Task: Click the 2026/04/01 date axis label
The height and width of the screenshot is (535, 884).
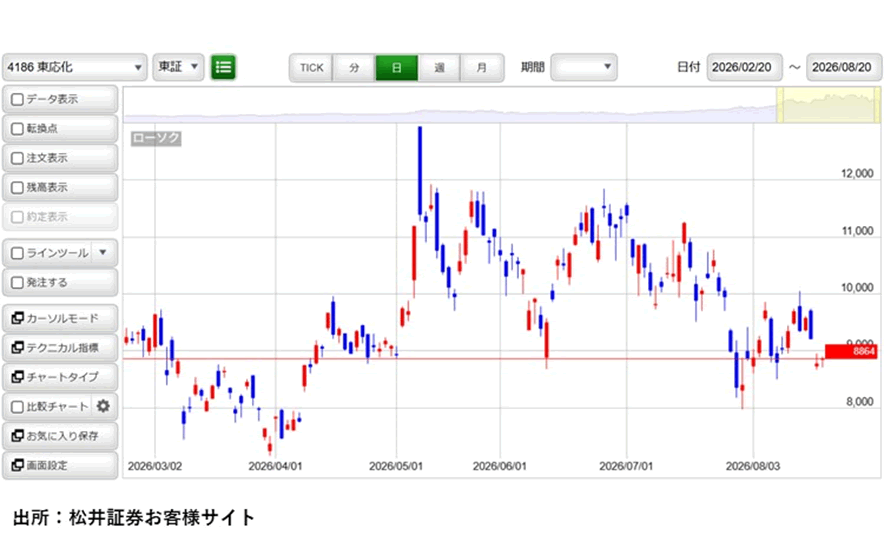Action: 275,466
